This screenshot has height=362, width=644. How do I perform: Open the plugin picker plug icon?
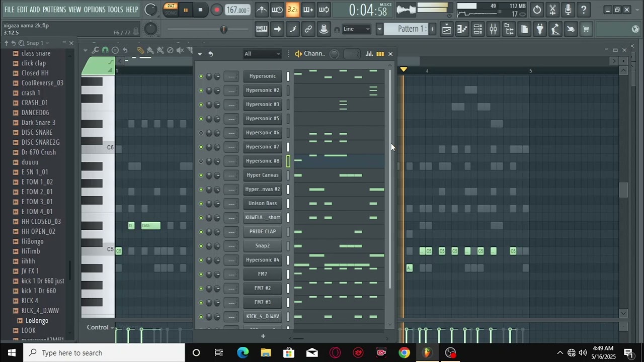pyautogui.click(x=540, y=29)
